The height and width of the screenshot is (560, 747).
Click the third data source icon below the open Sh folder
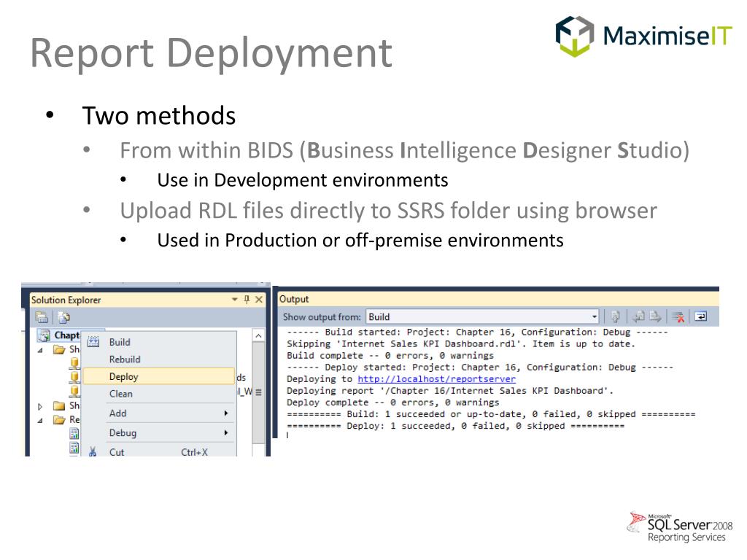pyautogui.click(x=74, y=392)
